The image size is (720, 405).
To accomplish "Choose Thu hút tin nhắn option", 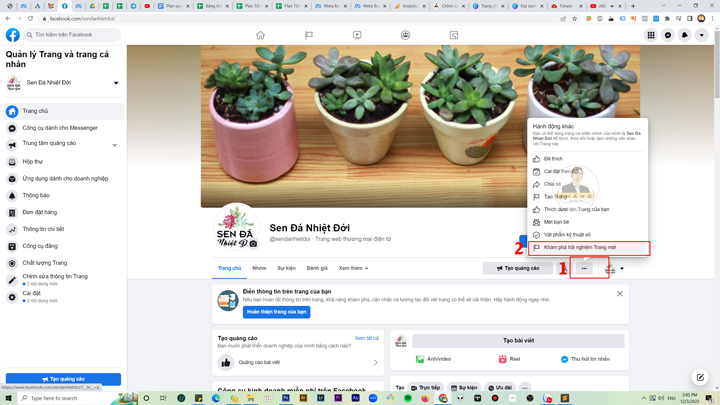I will point(585,359).
